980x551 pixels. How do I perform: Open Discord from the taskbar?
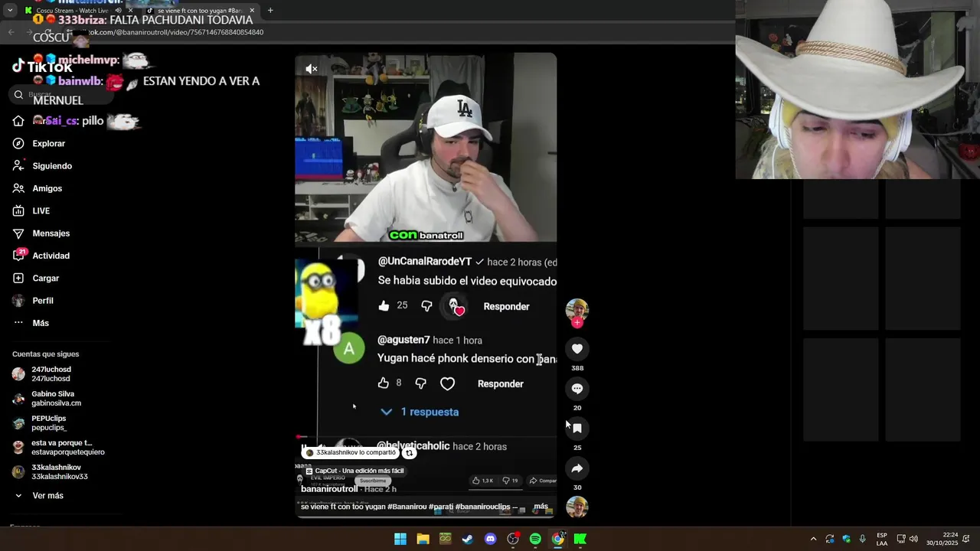click(490, 539)
